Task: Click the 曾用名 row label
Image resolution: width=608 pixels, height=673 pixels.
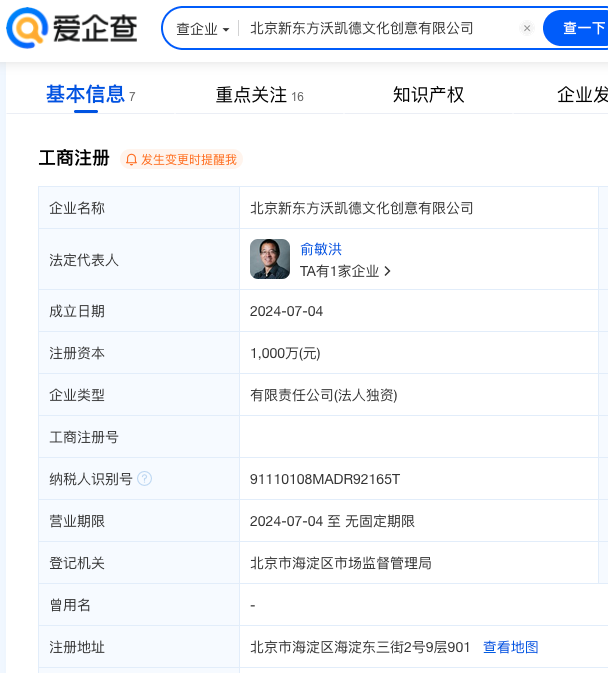Action: coord(70,605)
